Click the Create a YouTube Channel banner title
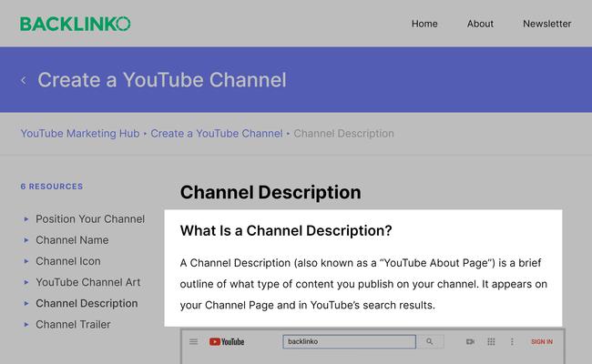 pyautogui.click(x=162, y=80)
